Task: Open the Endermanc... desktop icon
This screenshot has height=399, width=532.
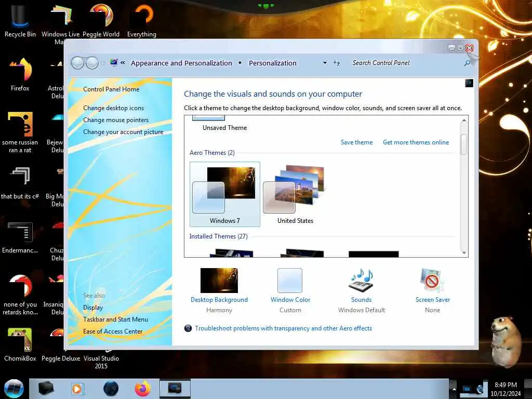Action: pyautogui.click(x=20, y=237)
